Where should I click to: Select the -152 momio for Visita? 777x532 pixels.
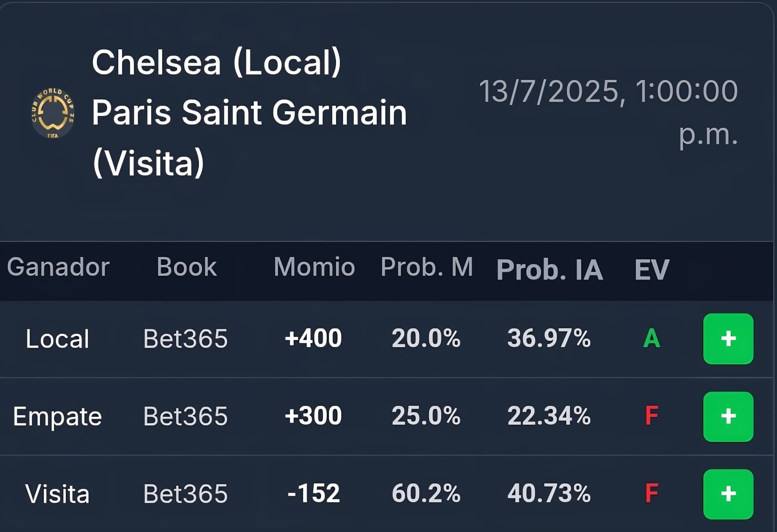coord(313,494)
